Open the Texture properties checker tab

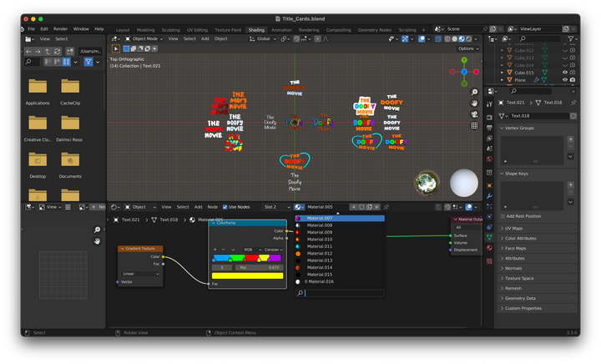[489, 261]
